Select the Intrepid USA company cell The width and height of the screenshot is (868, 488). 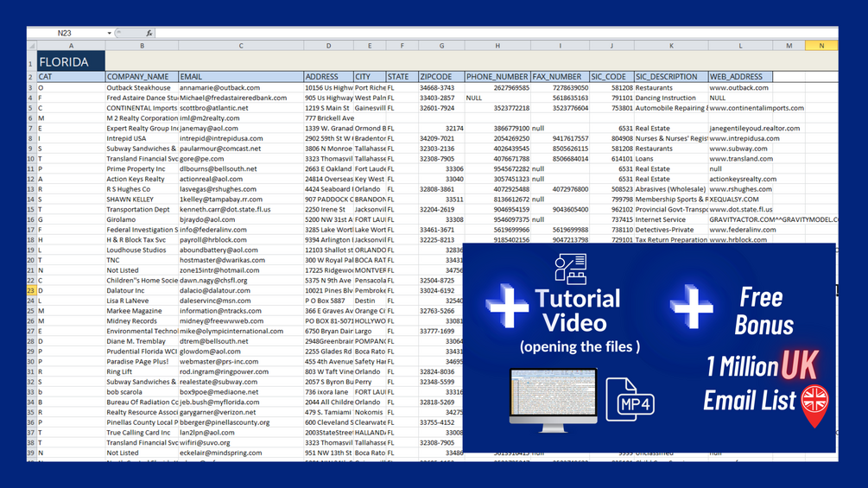142,138
